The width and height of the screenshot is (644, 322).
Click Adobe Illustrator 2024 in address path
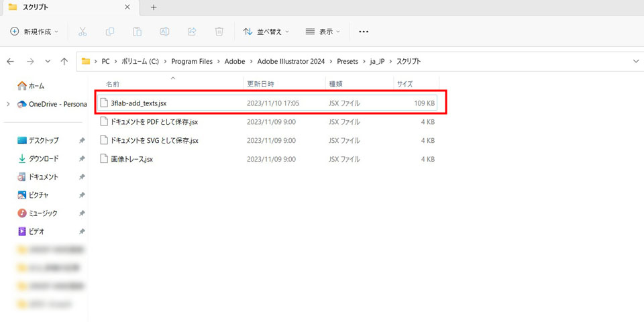pyautogui.click(x=290, y=61)
